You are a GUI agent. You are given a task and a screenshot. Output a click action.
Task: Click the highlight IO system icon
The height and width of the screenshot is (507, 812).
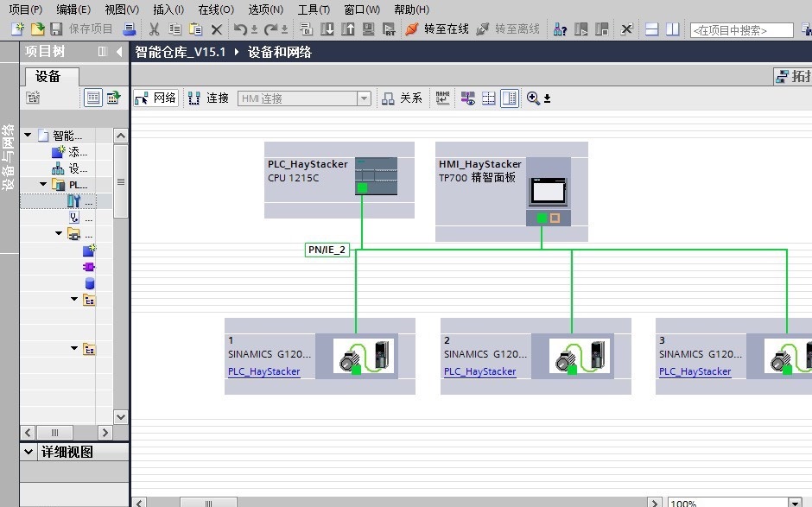coord(467,98)
